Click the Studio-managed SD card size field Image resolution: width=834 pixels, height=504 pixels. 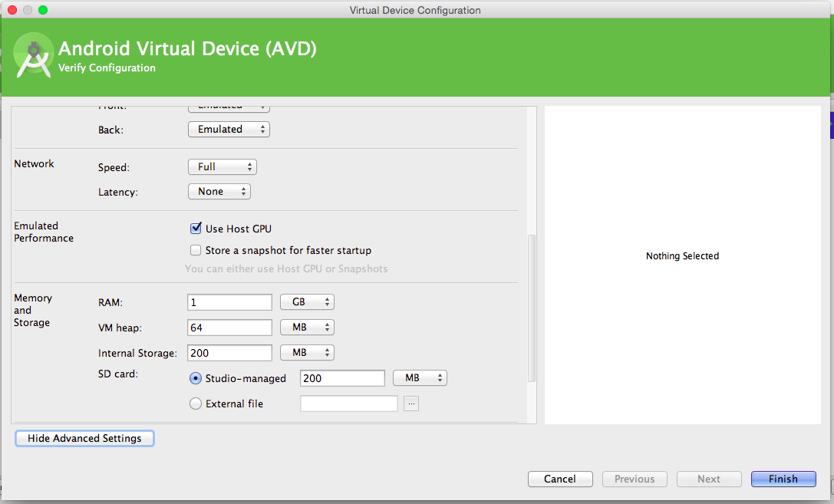coord(342,378)
